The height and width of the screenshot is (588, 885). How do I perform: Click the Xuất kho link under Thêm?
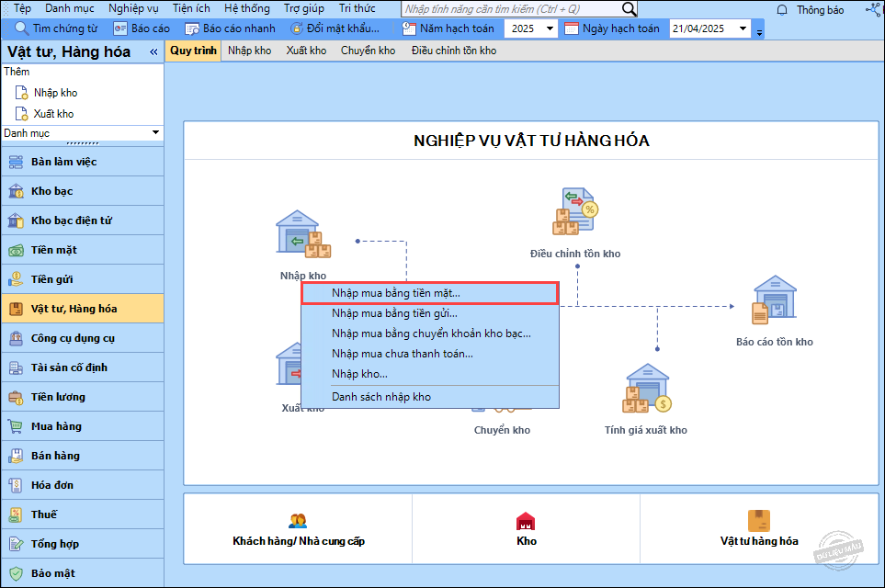tap(53, 114)
